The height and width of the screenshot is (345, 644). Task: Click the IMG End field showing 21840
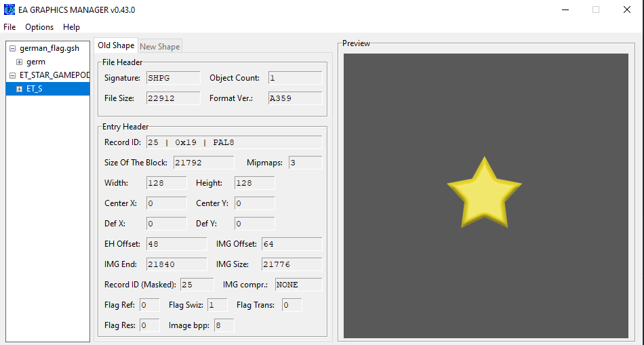tap(177, 264)
